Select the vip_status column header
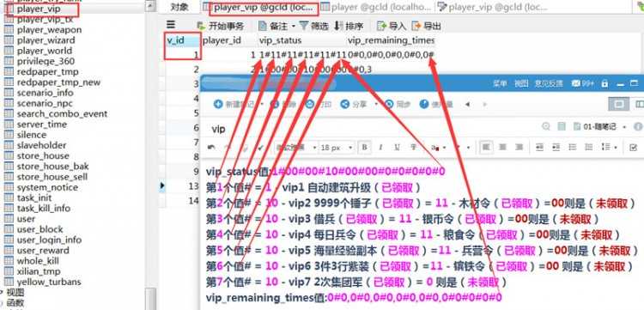Image resolution: width=644 pixels, height=310 pixels. 281,40
